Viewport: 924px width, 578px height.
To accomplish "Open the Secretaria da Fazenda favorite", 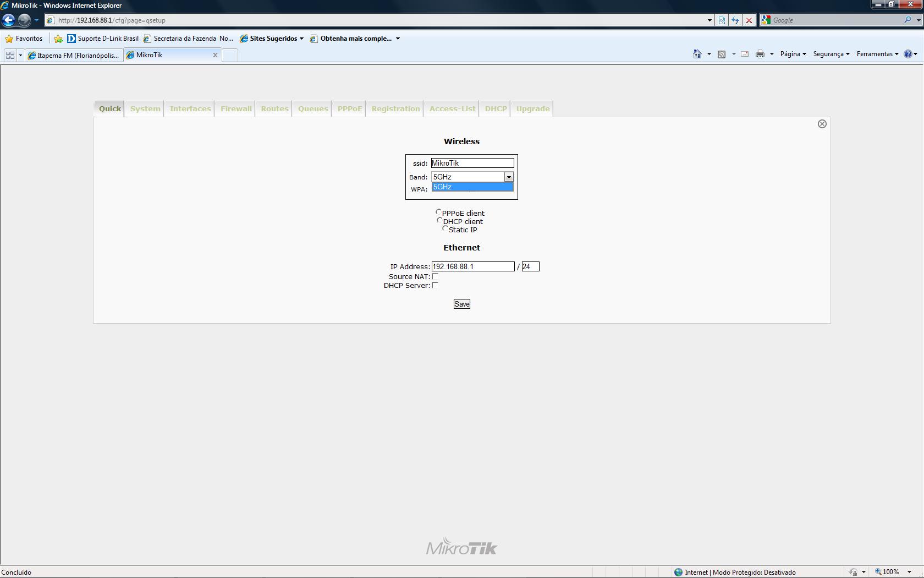I will [188, 39].
